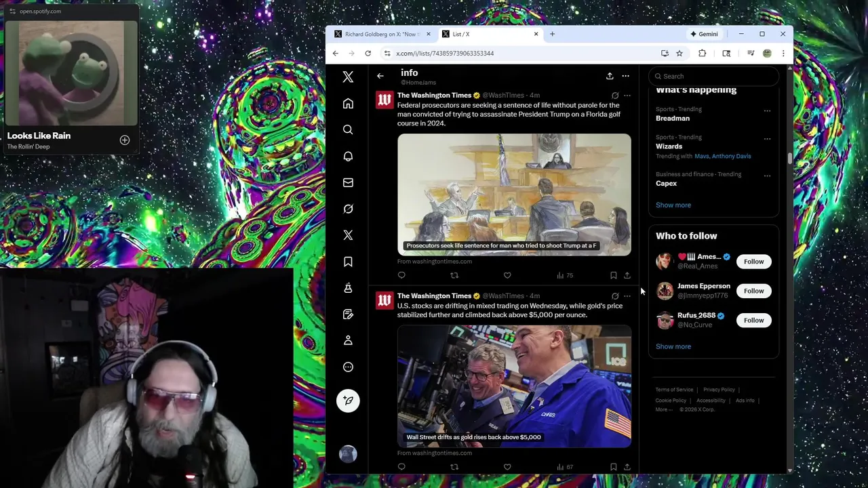868x488 pixels.
Task: Open Explore search icon in X sidebar
Action: point(348,129)
